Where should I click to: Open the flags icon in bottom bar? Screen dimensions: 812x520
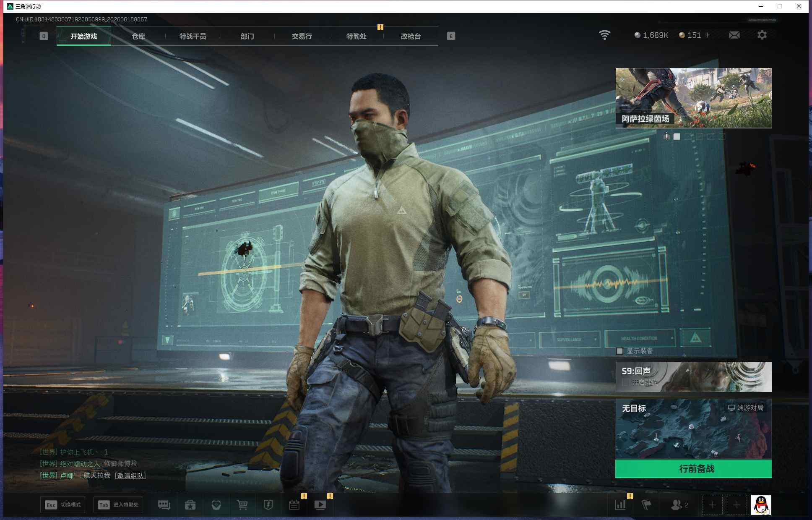click(x=646, y=504)
